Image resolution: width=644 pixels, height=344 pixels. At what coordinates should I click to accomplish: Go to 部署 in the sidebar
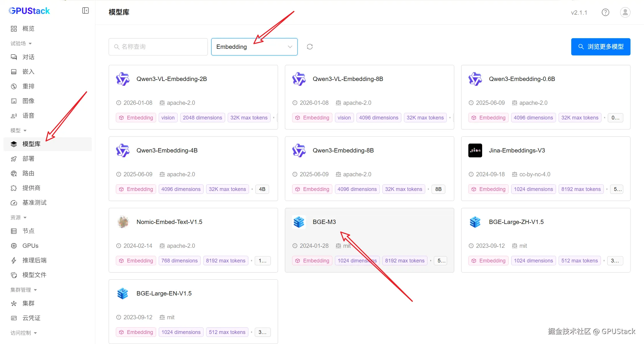pyautogui.click(x=28, y=159)
